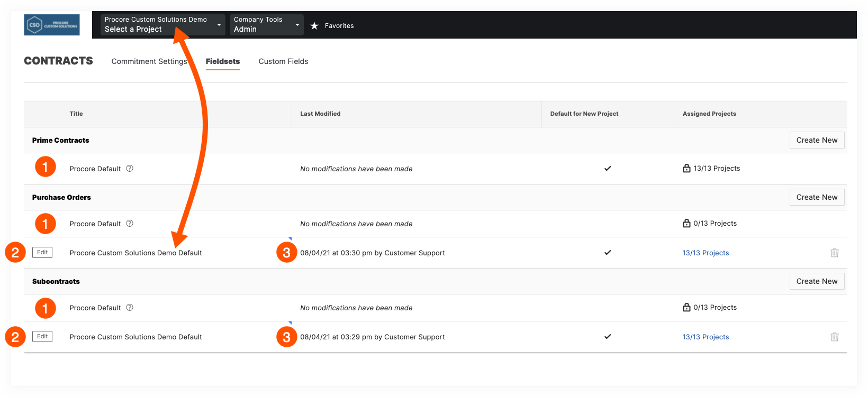Click default checkmark in Subcontracts custom row
This screenshot has width=868, height=397.
coord(608,337)
